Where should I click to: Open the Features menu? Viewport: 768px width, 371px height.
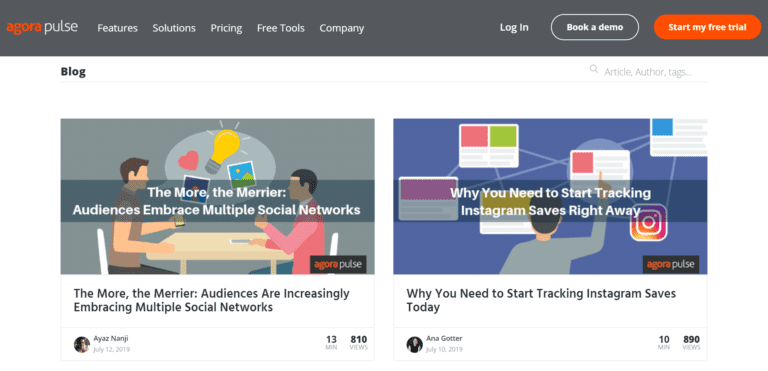pyautogui.click(x=118, y=28)
